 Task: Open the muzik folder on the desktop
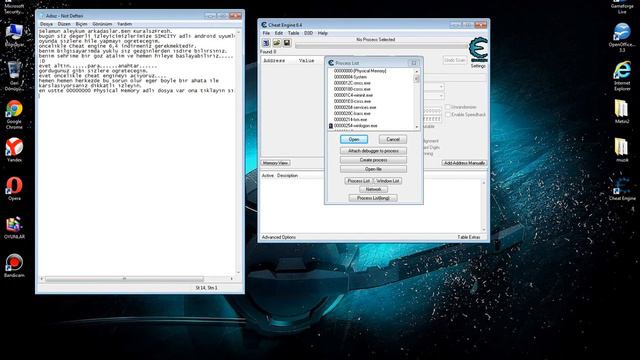coord(622,150)
